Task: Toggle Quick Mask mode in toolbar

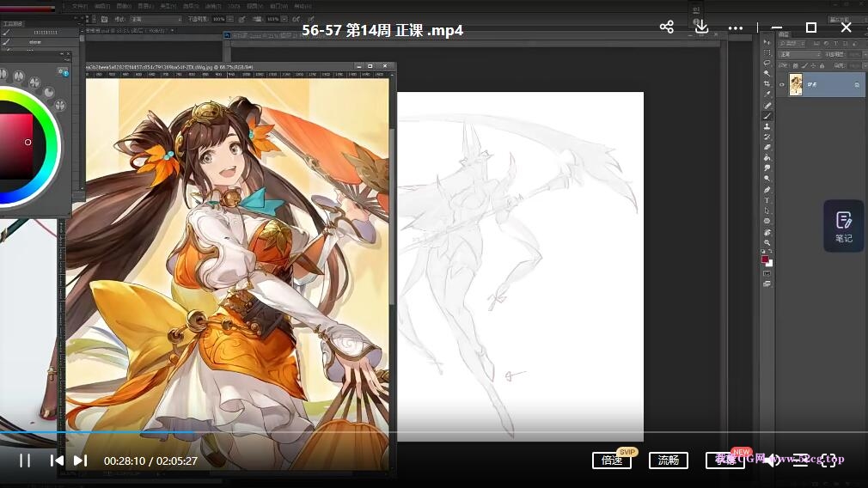Action: [767, 273]
